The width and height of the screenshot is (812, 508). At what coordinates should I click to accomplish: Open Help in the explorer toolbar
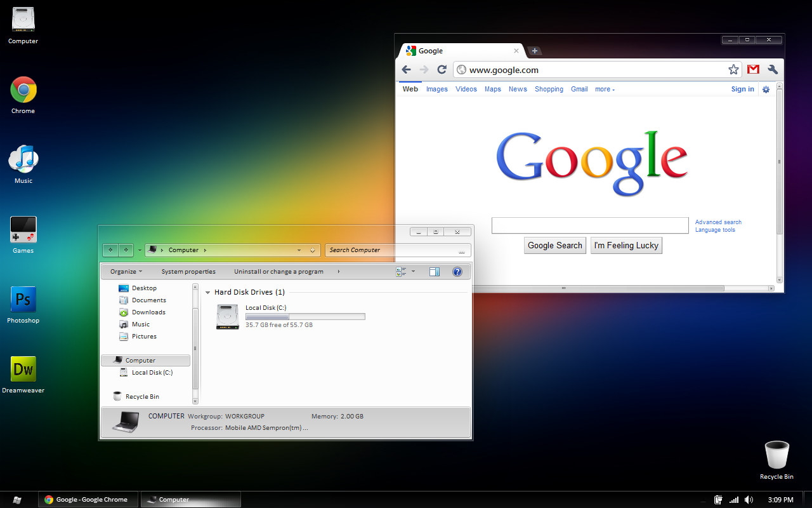457,272
